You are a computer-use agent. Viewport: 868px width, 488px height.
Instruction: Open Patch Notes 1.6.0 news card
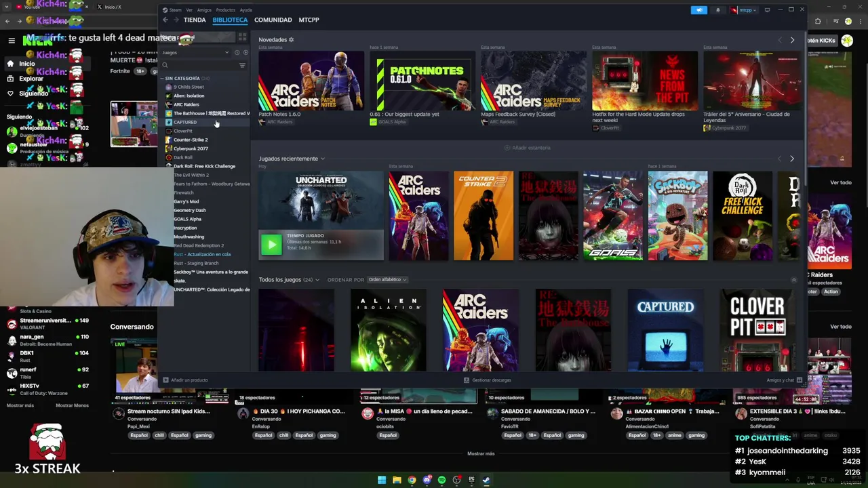pos(311,81)
